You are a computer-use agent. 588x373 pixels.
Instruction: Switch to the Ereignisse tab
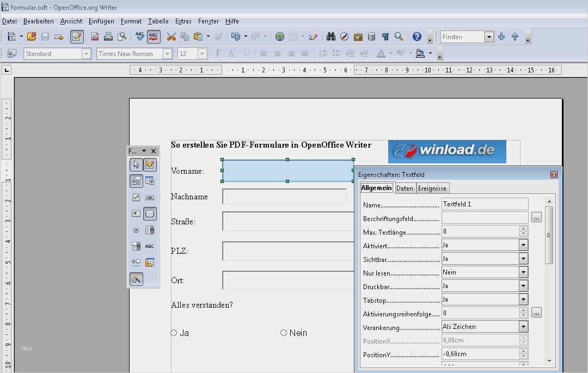(x=432, y=188)
